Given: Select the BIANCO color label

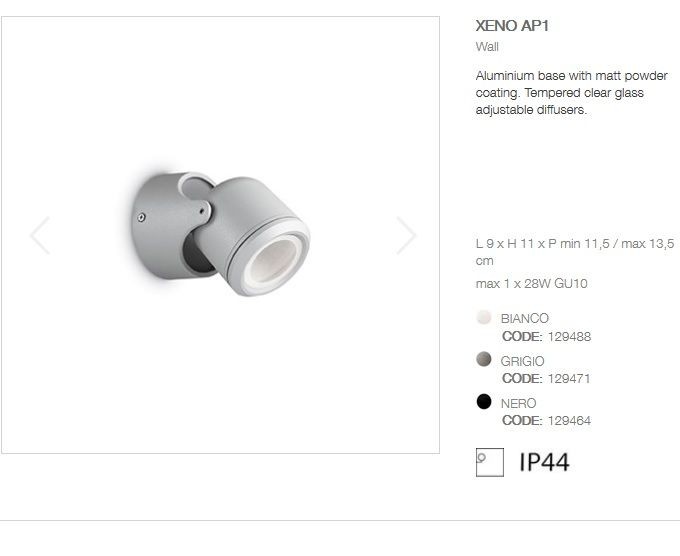Looking at the screenshot, I should pos(525,319).
